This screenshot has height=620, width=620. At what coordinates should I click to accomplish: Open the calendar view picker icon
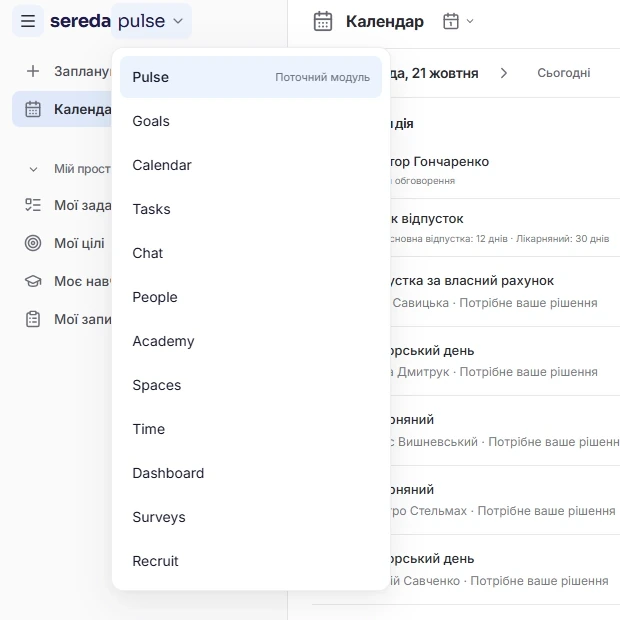[x=451, y=21]
